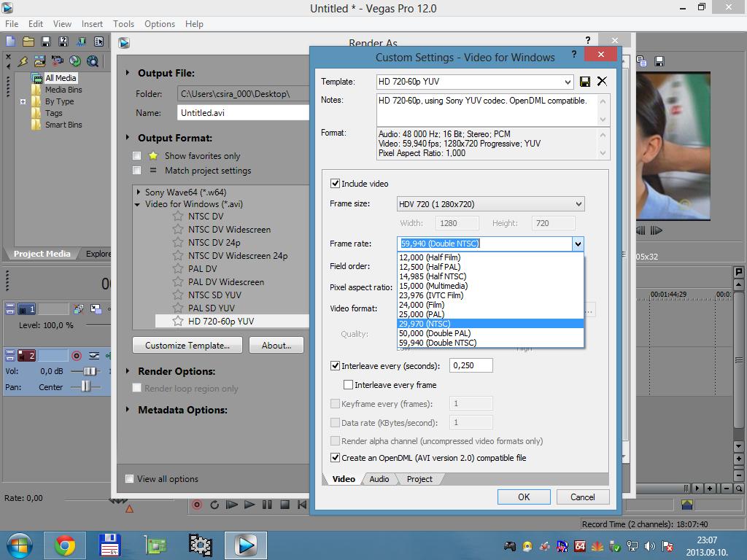Open Options menu

click(160, 24)
